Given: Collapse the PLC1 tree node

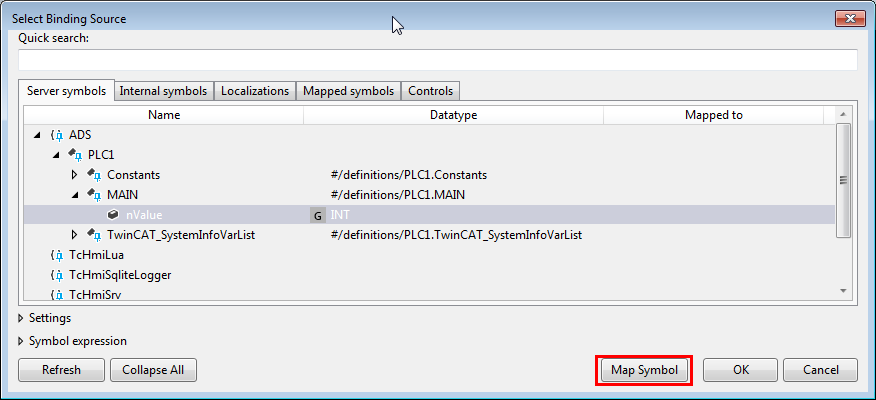Looking at the screenshot, I should coord(56,155).
